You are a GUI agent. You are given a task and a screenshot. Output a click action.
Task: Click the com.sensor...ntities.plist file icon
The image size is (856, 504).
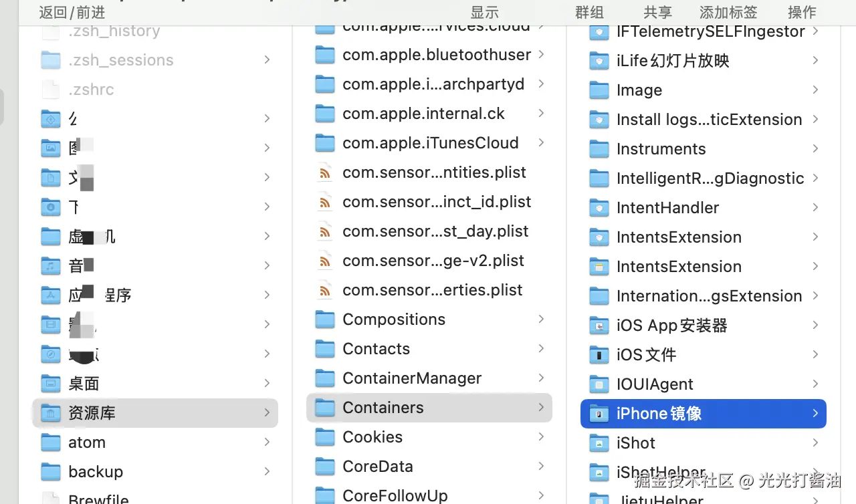click(x=325, y=172)
